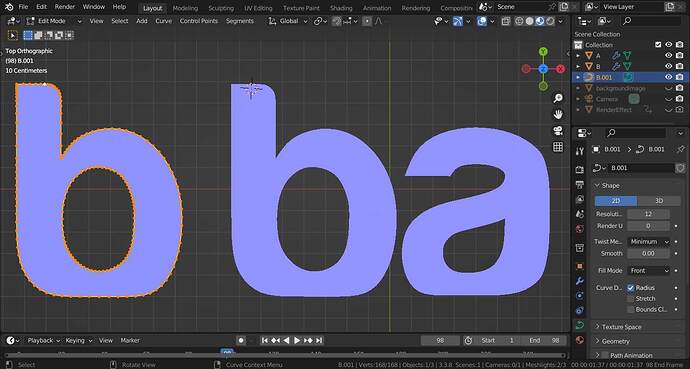Open Fill Mode Front dropdown
Screen dimensions: 690x369
[x=648, y=271]
